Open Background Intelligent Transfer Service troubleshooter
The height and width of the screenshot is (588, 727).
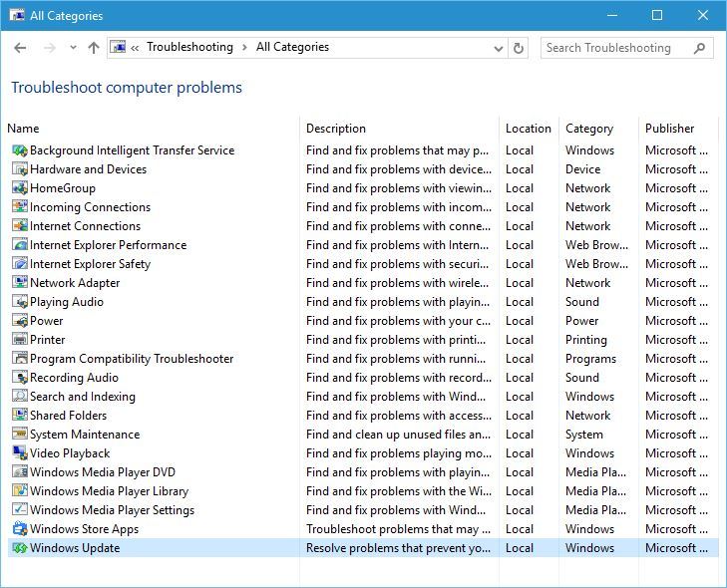133,150
